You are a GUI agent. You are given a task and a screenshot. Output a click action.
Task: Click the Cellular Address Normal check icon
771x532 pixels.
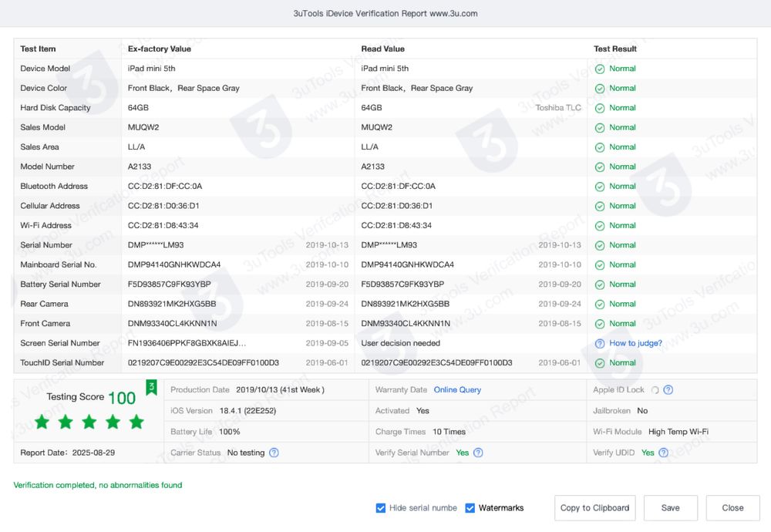point(599,207)
